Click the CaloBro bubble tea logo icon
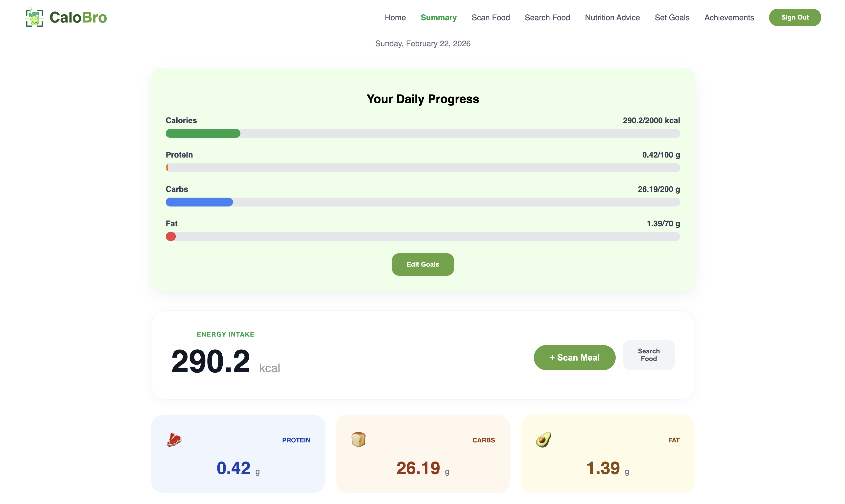Screen dimensions: 845x504 point(34,17)
